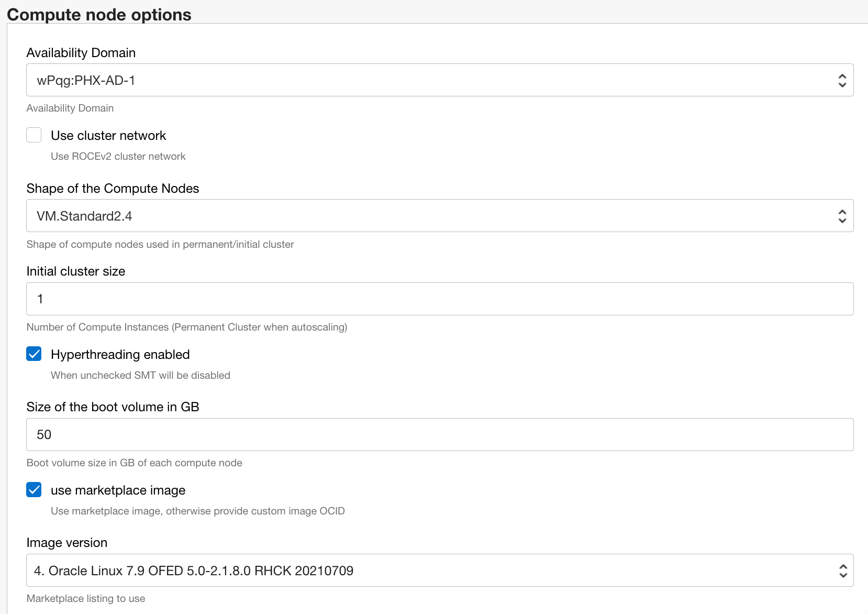Click 'Use marketplace image, otherwise provide custom image OCID' text
The width and height of the screenshot is (868, 614).
198,511
